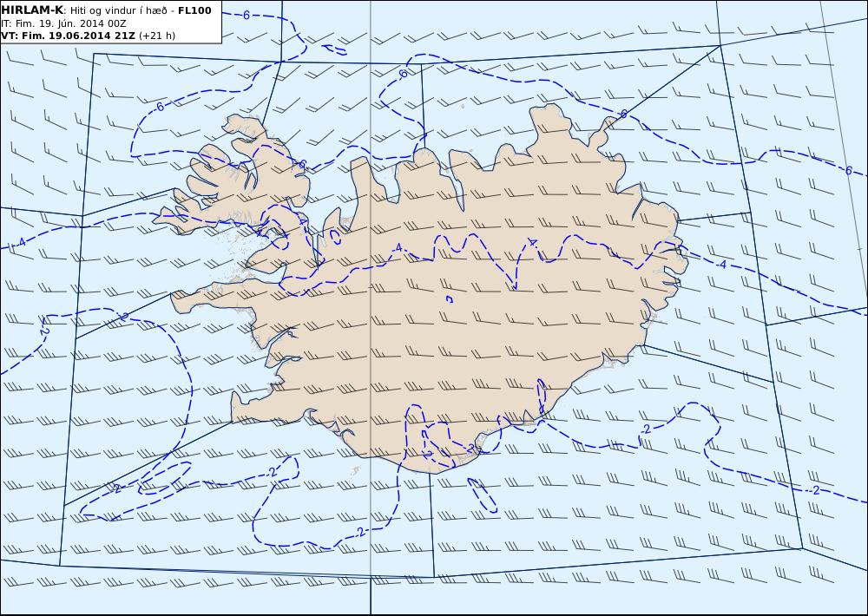The width and height of the screenshot is (868, 616).
Task: Click the '(+21 h)' forecast offset text
Action: point(157,36)
